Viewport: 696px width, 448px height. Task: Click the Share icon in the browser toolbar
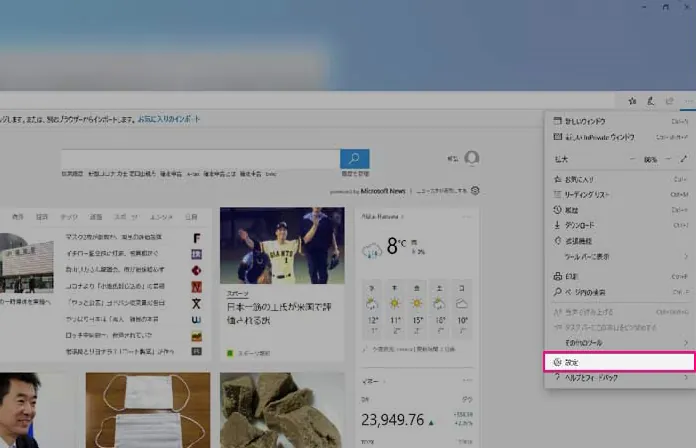click(x=669, y=101)
